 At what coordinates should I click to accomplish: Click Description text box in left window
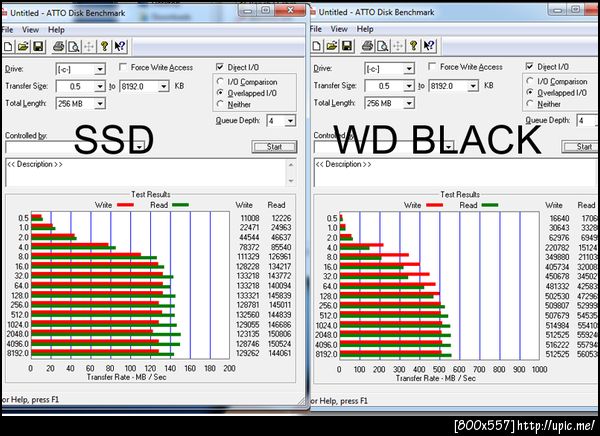[x=145, y=172]
